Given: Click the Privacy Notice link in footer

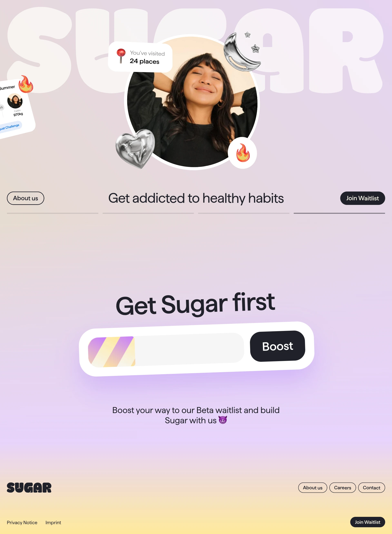Looking at the screenshot, I should 22,522.
